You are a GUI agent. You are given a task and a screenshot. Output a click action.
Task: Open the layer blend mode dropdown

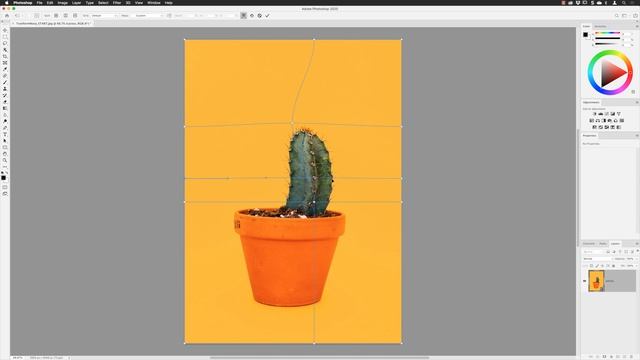click(x=597, y=259)
